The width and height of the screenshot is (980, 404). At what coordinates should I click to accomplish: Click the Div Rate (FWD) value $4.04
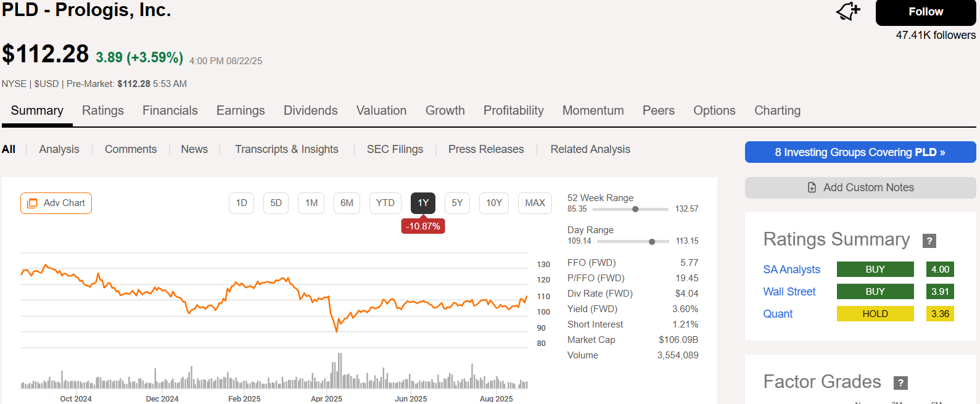coord(687,294)
